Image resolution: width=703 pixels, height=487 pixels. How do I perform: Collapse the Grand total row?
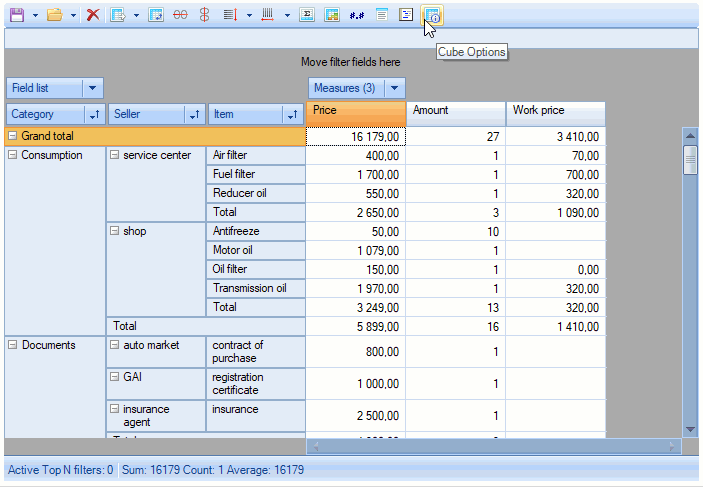tap(12, 136)
